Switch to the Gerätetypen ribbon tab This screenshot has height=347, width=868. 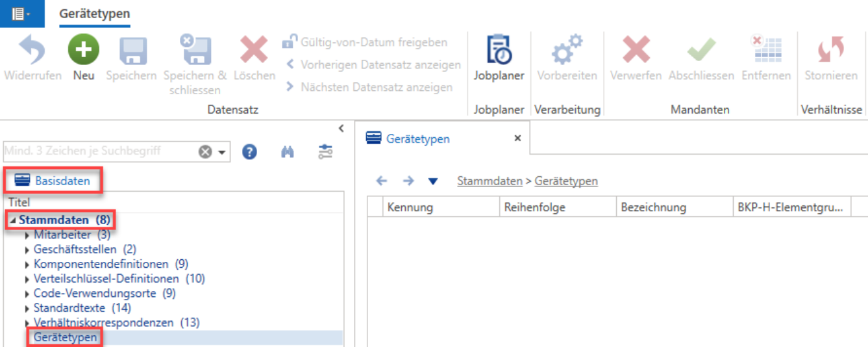coord(94,13)
